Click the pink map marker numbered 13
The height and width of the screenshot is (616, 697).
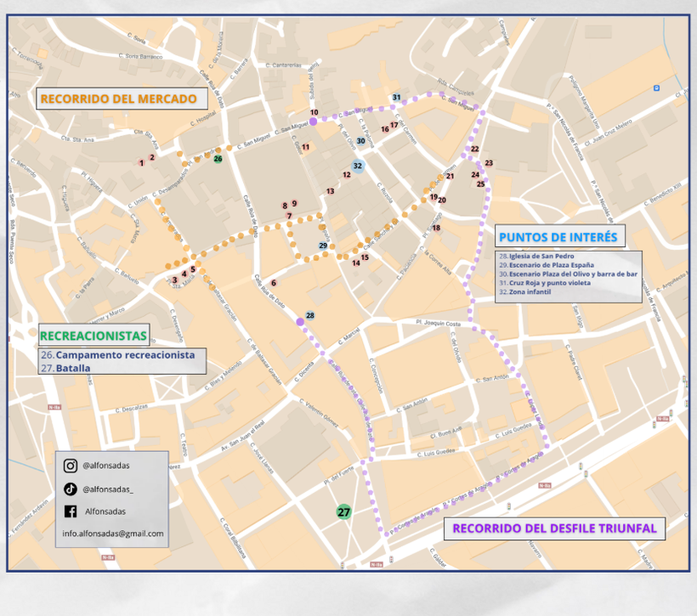pos(331,191)
